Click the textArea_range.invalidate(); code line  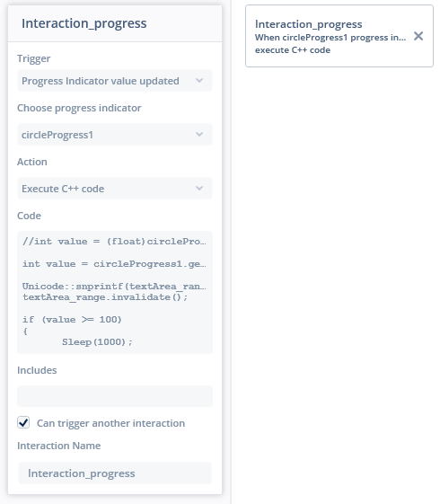[105, 297]
